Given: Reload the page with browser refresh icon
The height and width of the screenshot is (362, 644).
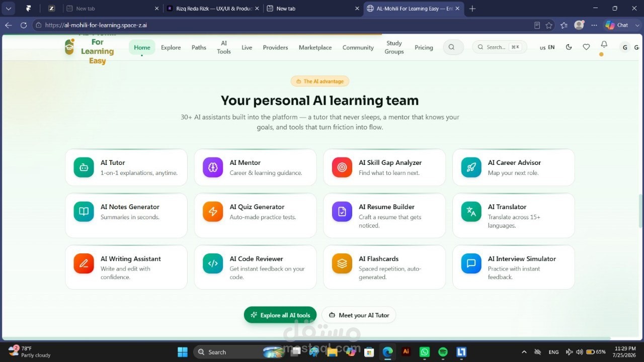Looking at the screenshot, I should tap(24, 25).
